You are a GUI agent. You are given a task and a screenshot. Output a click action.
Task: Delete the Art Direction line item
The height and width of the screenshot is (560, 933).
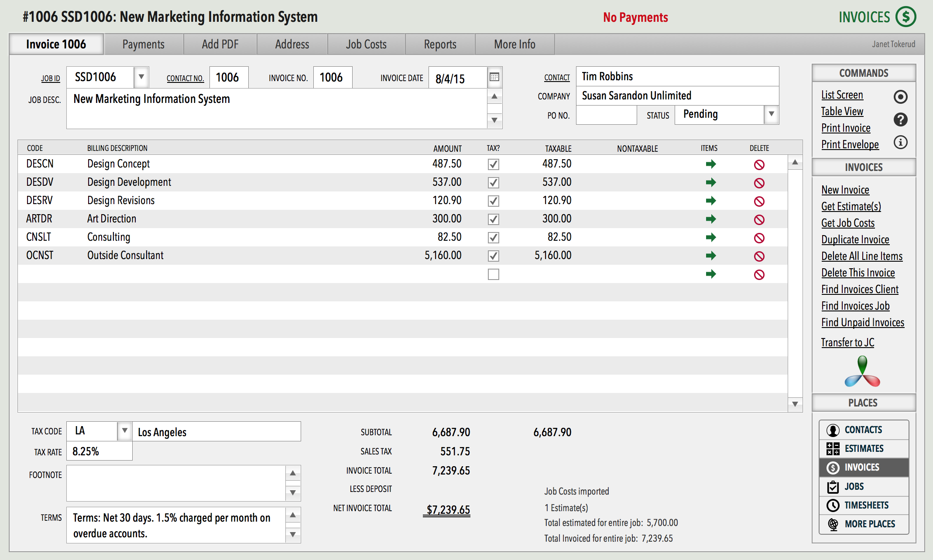click(x=759, y=219)
